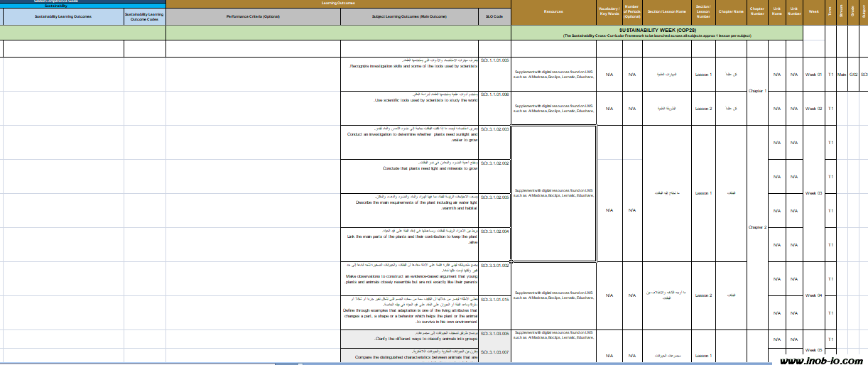Image resolution: width=868 pixels, height=365 pixels.
Task: Select the 'Conclude that plants need light' cell
Action: tap(408, 168)
